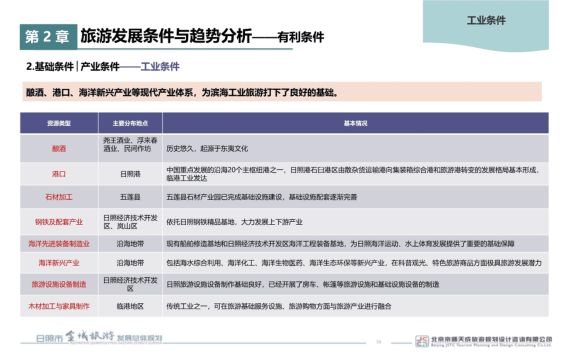The height and width of the screenshot is (360, 570).
Task: Select the red '港口' row label
Action: coord(59,174)
